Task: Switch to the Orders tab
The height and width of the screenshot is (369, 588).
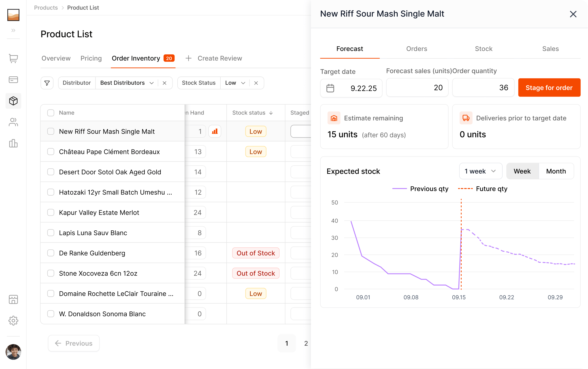Action: [416, 49]
